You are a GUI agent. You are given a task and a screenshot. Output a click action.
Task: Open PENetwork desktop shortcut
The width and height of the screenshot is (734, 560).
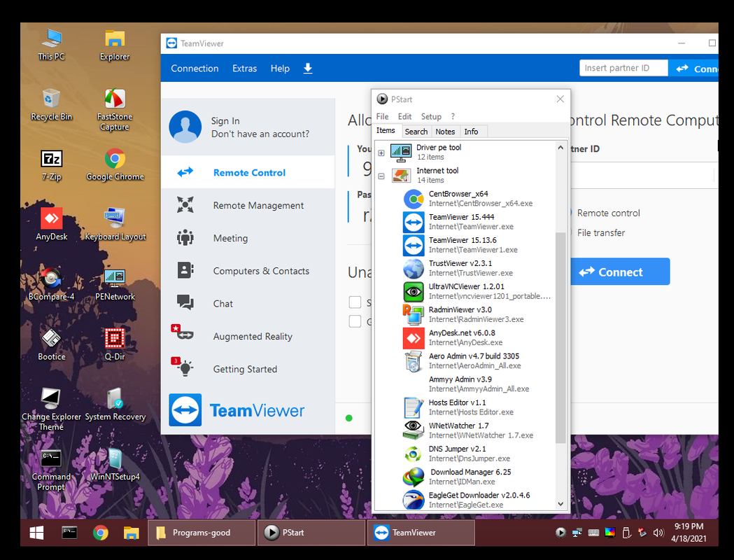(x=115, y=285)
